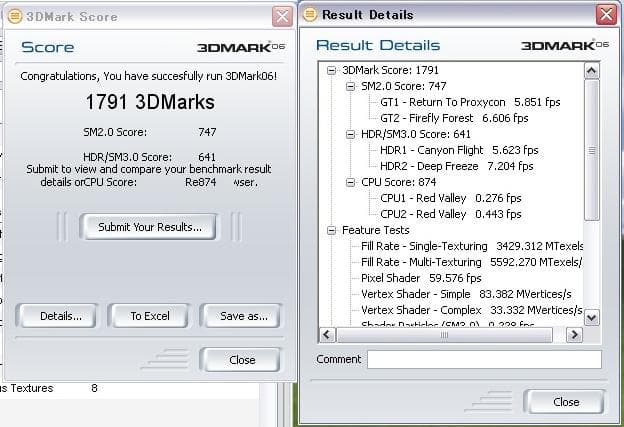Click the 3DMark Score window title icon
The image size is (624, 427).
pyautogui.click(x=14, y=16)
